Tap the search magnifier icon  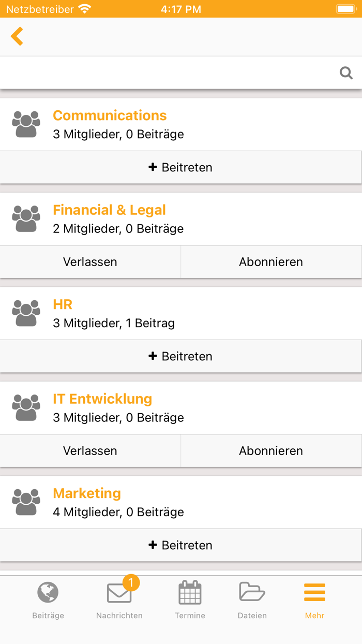click(x=346, y=73)
